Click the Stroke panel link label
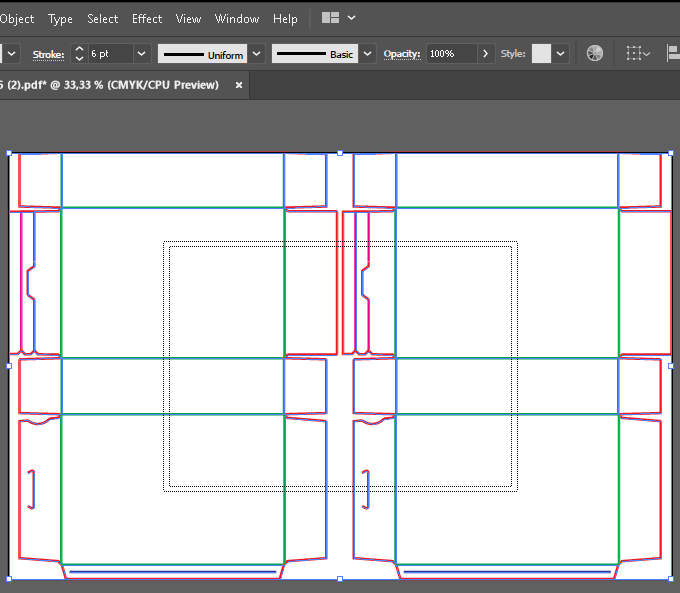The image size is (680, 593). point(48,53)
